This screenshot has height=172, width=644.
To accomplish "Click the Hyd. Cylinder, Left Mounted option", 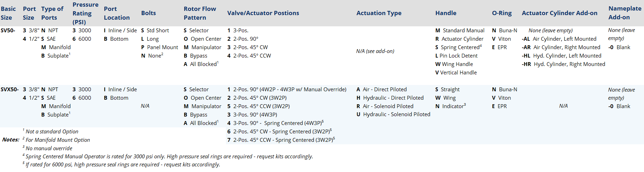I will click(562, 56).
